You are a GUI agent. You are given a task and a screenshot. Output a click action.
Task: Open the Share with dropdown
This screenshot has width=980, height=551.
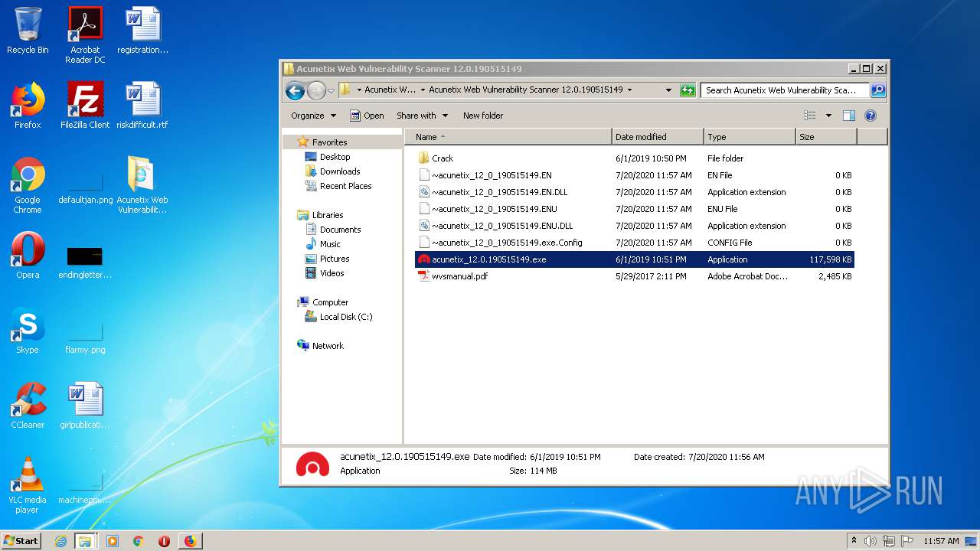(x=423, y=116)
